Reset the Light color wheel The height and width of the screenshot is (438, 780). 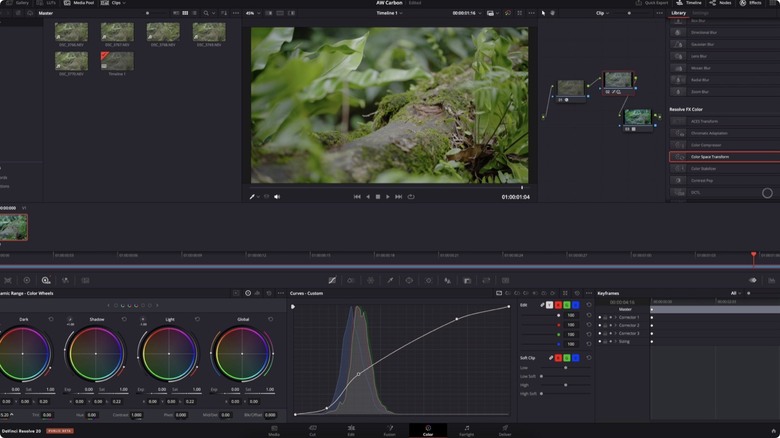(x=197, y=319)
